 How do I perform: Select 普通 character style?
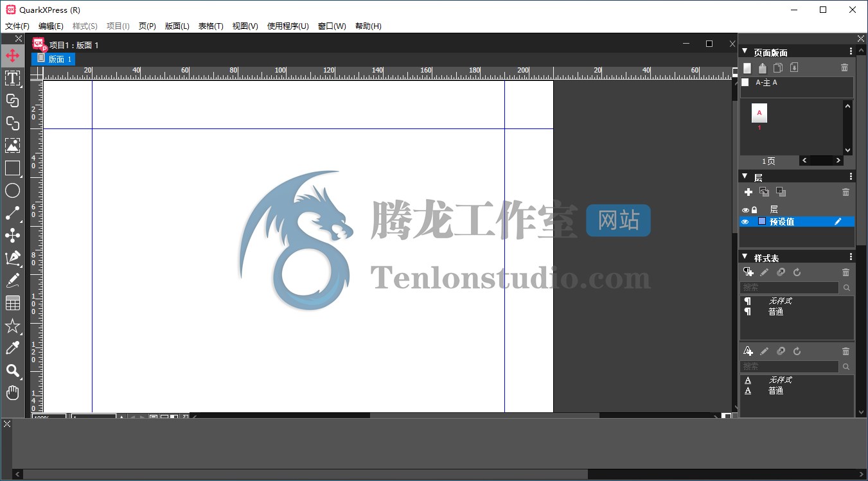pyautogui.click(x=775, y=390)
